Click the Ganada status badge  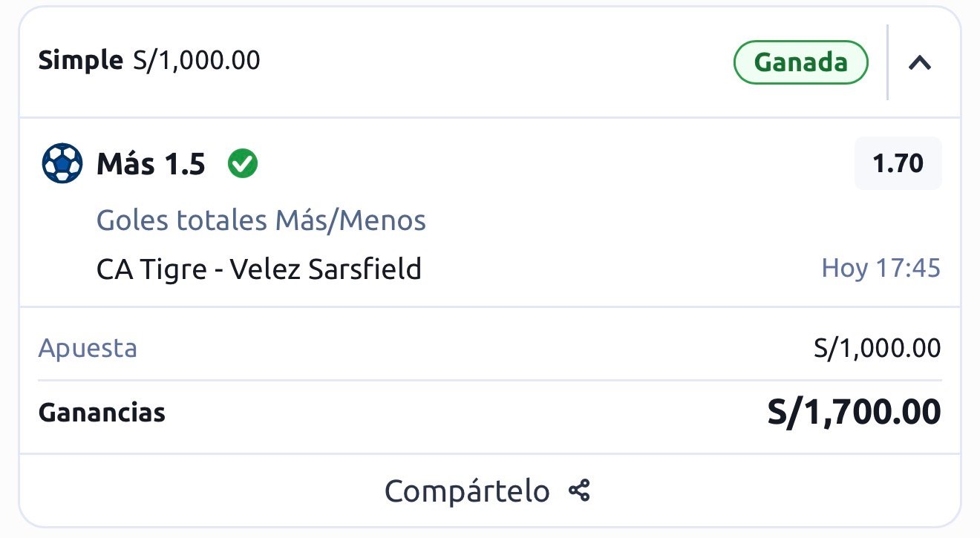[800, 62]
